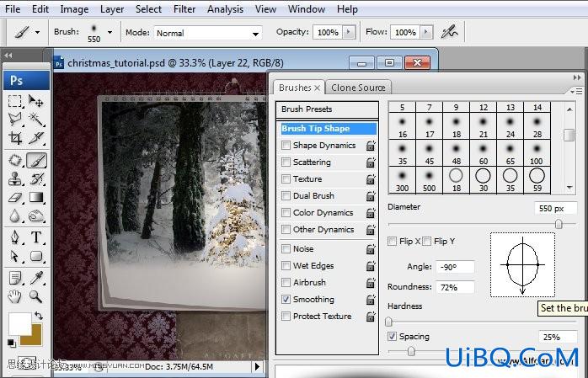Select the Path Selection tool
Screen dimensions: 588x378
[x=15, y=256]
